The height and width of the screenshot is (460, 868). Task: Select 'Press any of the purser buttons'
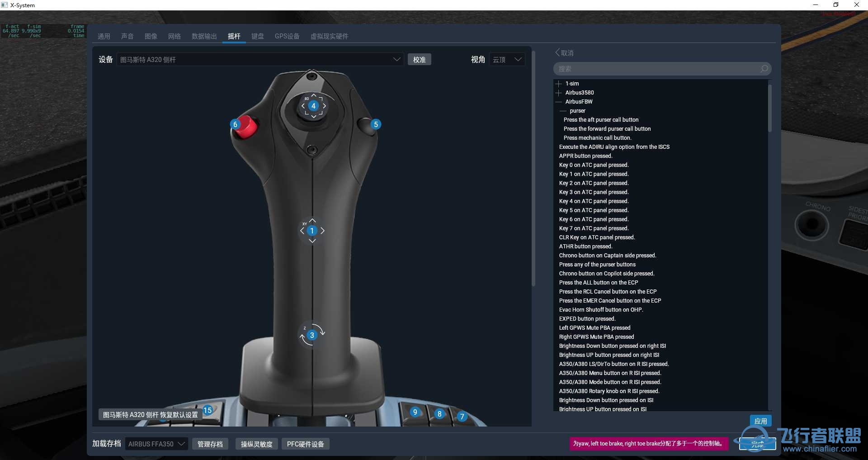[x=597, y=265]
